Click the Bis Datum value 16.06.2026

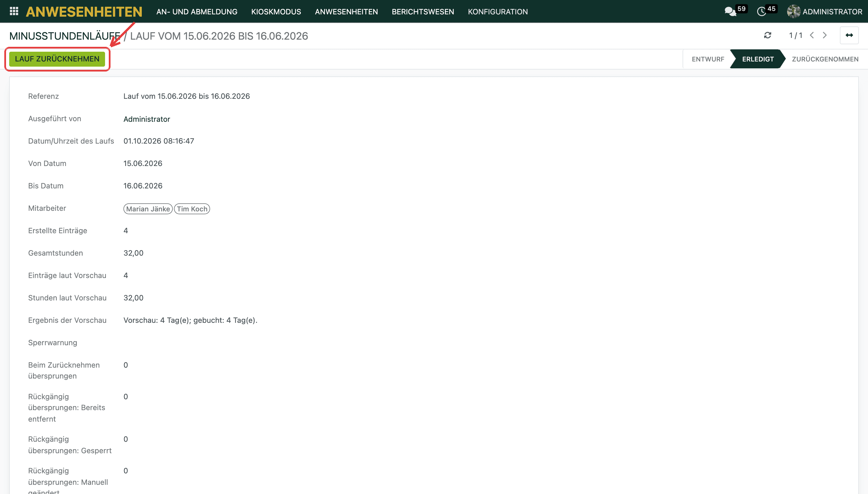pos(143,186)
